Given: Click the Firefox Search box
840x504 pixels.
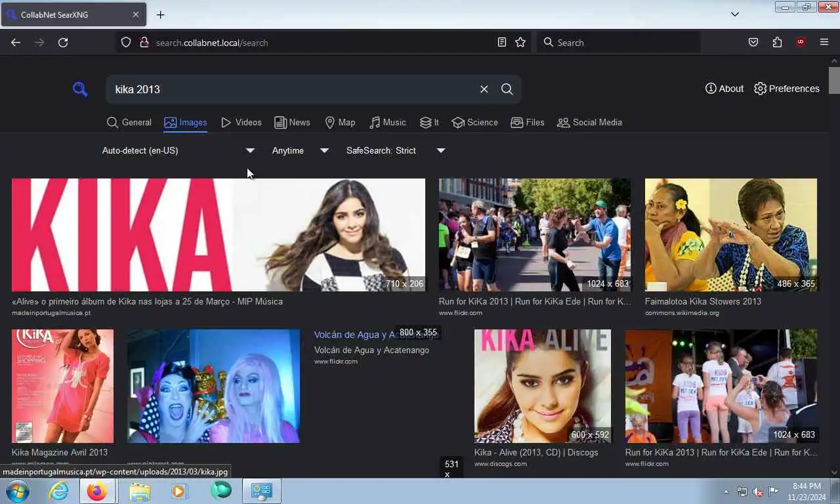Looking at the screenshot, I should point(618,42).
